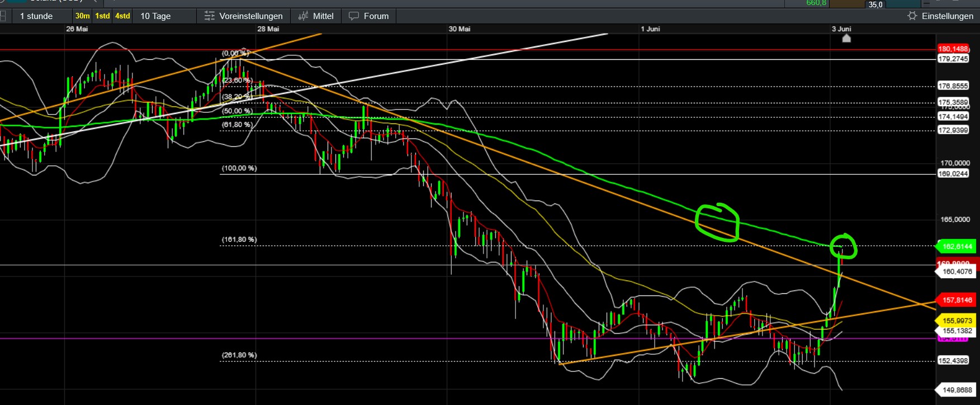The width and height of the screenshot is (980, 405).
Task: Select the green 162,6144 price tag
Action: [957, 246]
